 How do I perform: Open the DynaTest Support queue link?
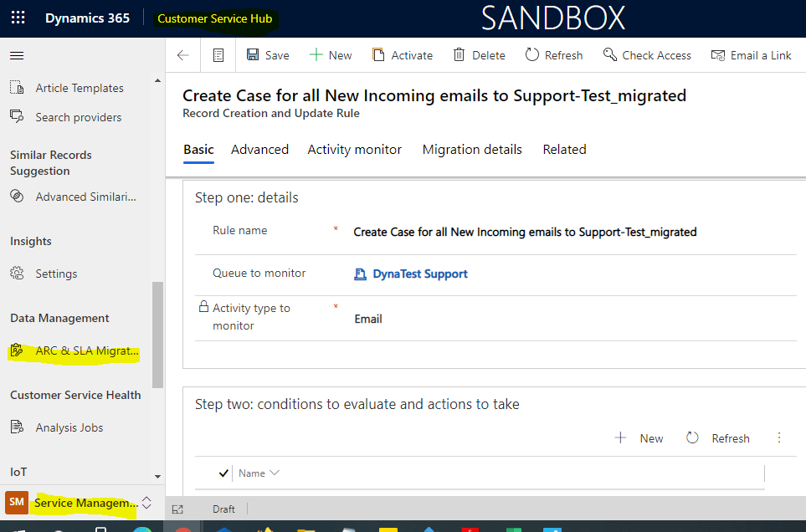419,274
